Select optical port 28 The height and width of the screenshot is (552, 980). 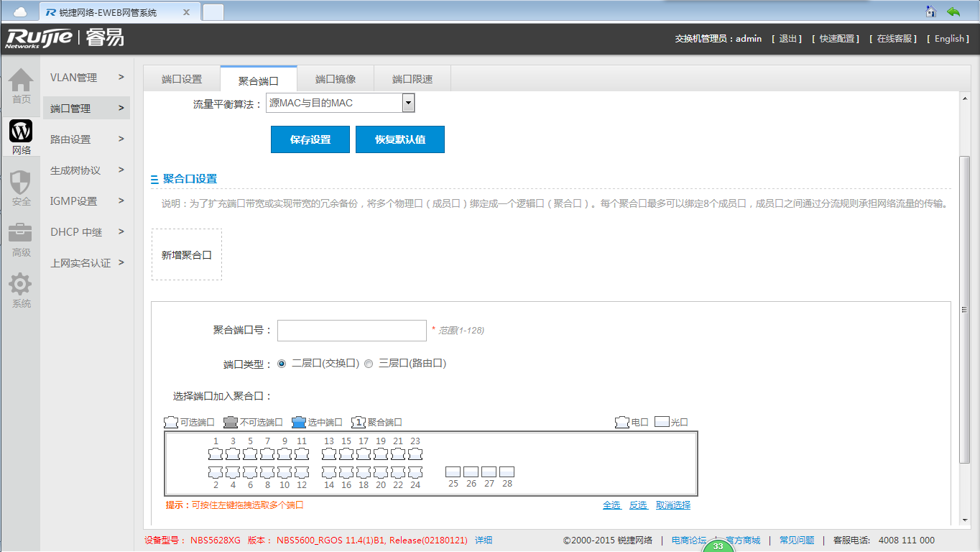click(x=507, y=472)
